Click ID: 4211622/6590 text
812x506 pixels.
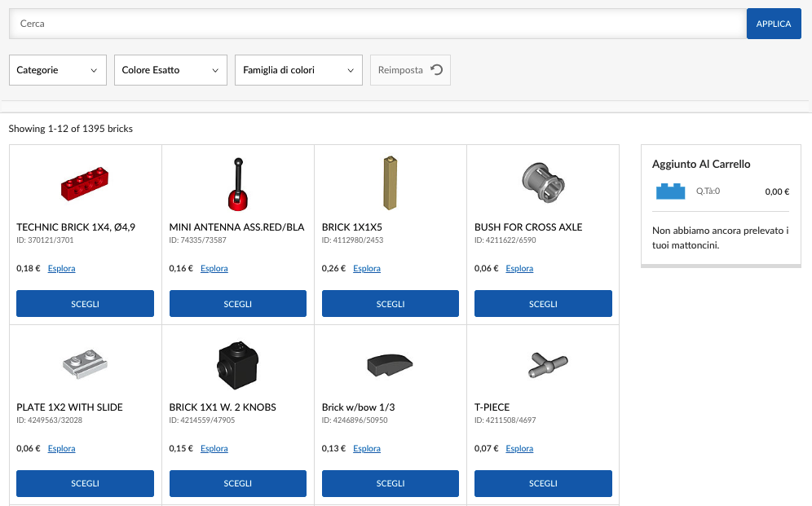click(x=505, y=240)
